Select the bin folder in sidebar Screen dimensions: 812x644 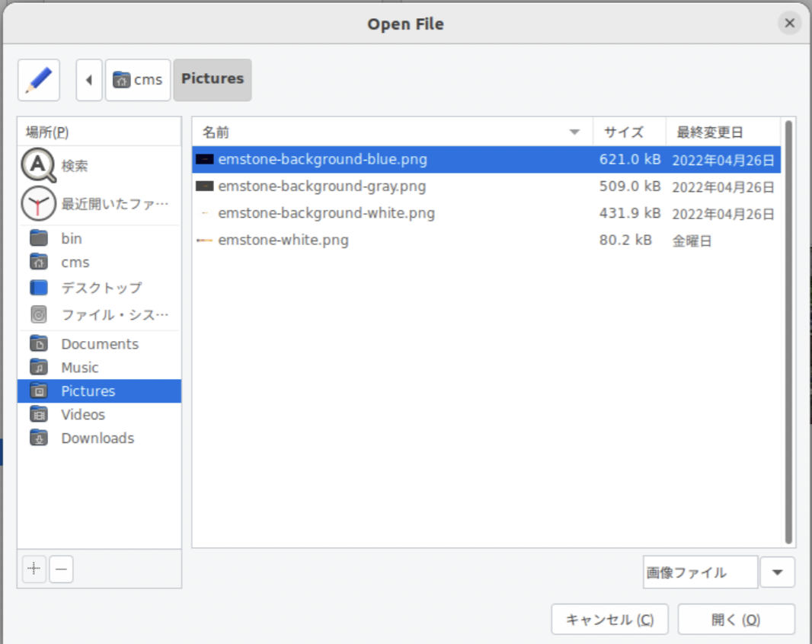(x=72, y=239)
